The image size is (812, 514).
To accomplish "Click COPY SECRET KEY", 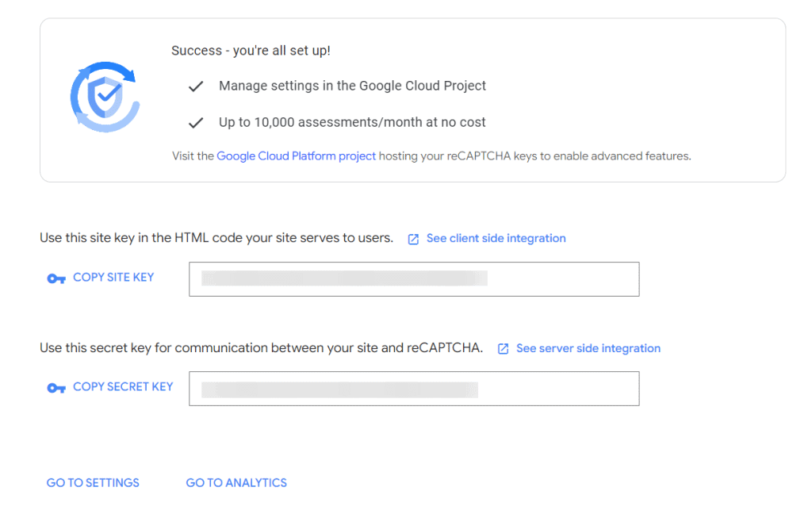I will 122,386.
